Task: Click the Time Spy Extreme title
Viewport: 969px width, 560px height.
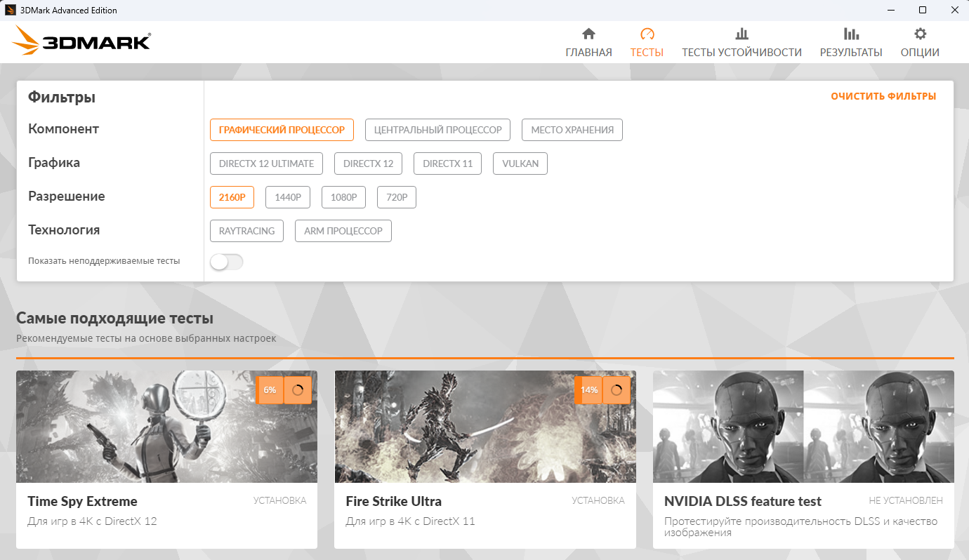Action: [83, 501]
